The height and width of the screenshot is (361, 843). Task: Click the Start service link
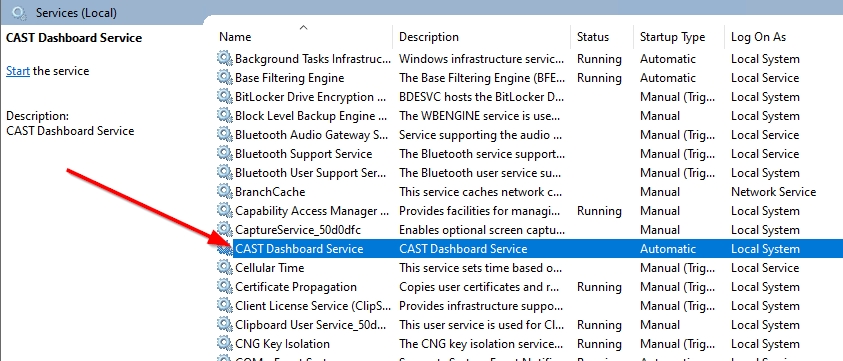coord(18,71)
